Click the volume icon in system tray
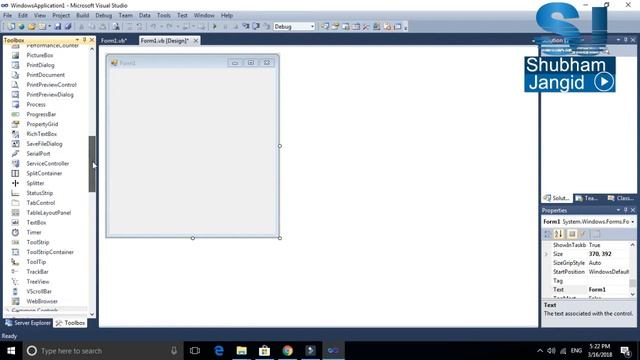This screenshot has width=640, height=360. [x=551, y=351]
